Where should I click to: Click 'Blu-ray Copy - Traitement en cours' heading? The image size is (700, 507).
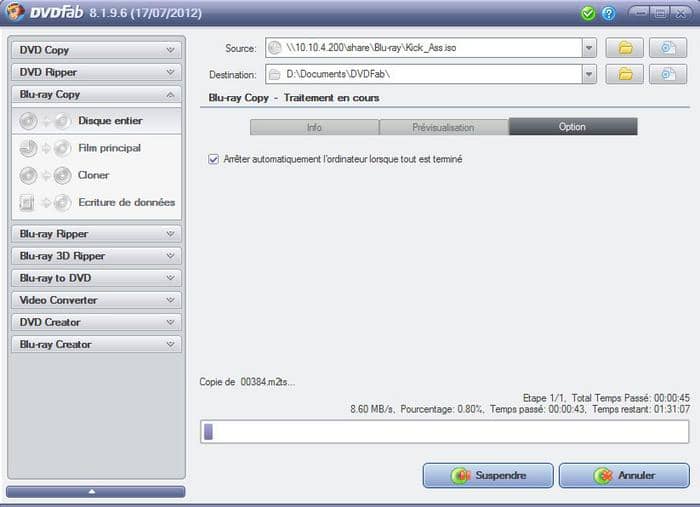[x=294, y=98]
